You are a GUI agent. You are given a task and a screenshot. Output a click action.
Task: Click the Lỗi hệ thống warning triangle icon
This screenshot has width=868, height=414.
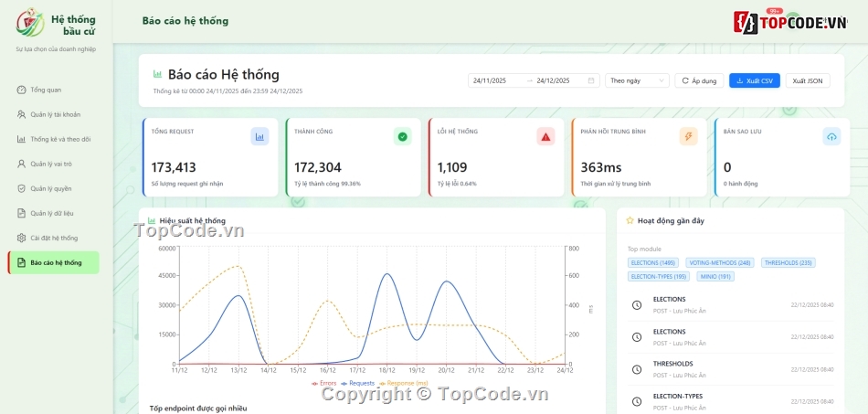pos(545,136)
